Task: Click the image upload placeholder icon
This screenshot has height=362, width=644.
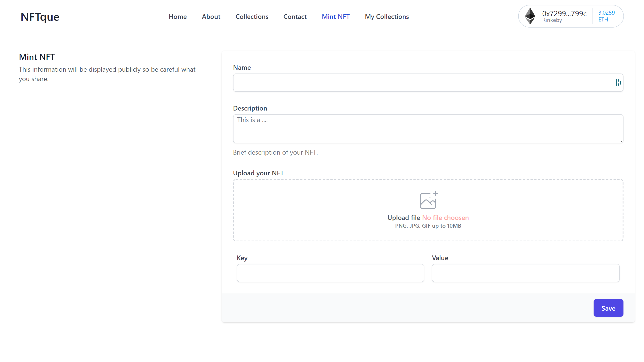Action: click(x=428, y=200)
